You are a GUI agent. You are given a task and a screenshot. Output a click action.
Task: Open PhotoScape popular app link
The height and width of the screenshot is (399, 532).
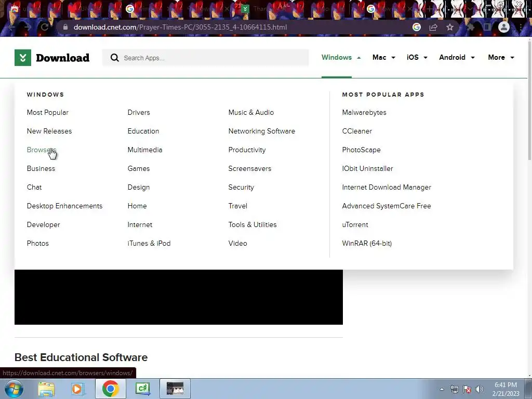(362, 150)
